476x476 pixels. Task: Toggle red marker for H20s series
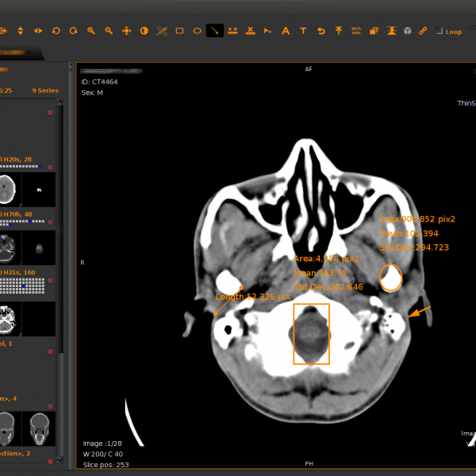click(x=51, y=167)
